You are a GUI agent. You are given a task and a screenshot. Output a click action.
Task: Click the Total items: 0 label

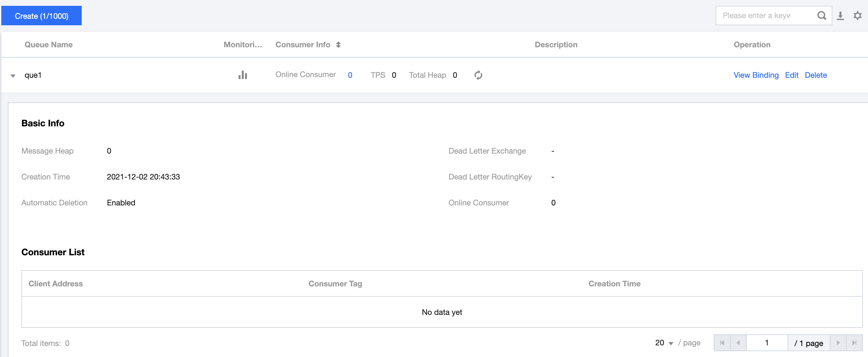45,343
